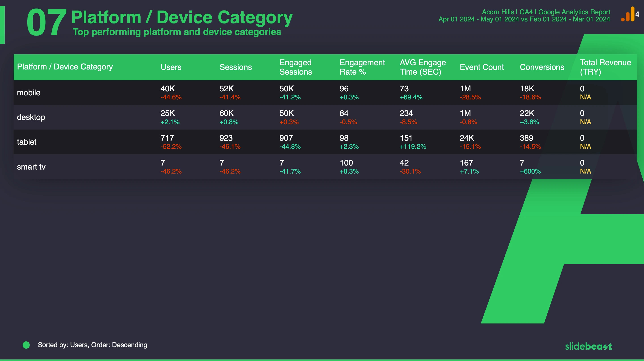Click the Acorn Hills GA4 report title
The height and width of the screenshot is (361, 644).
pyautogui.click(x=546, y=12)
